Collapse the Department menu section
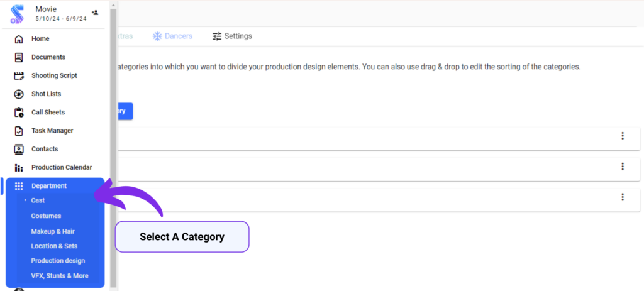Image resolution: width=644 pixels, height=291 pixels. tap(55, 186)
